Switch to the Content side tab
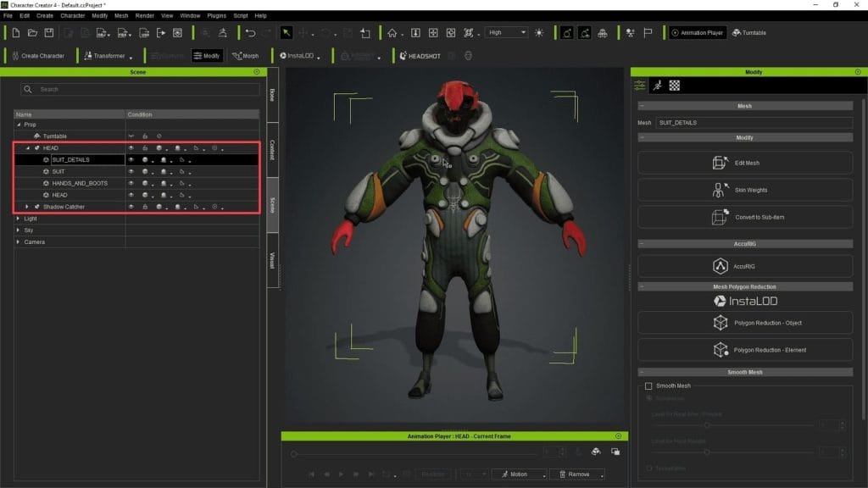 click(x=272, y=148)
